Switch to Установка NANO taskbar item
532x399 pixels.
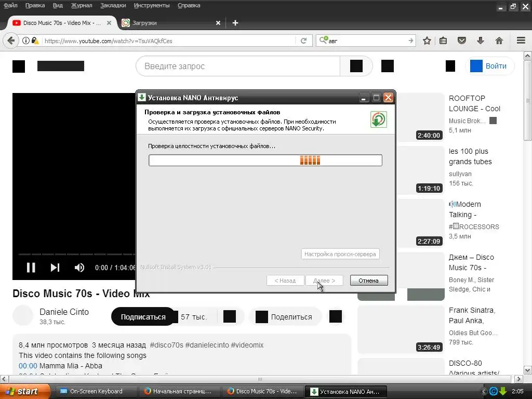(345, 391)
